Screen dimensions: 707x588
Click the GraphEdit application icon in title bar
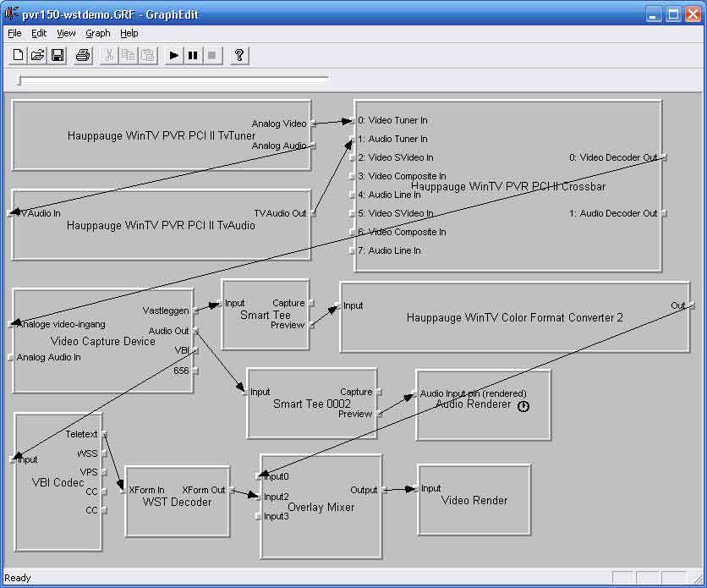pos(11,14)
